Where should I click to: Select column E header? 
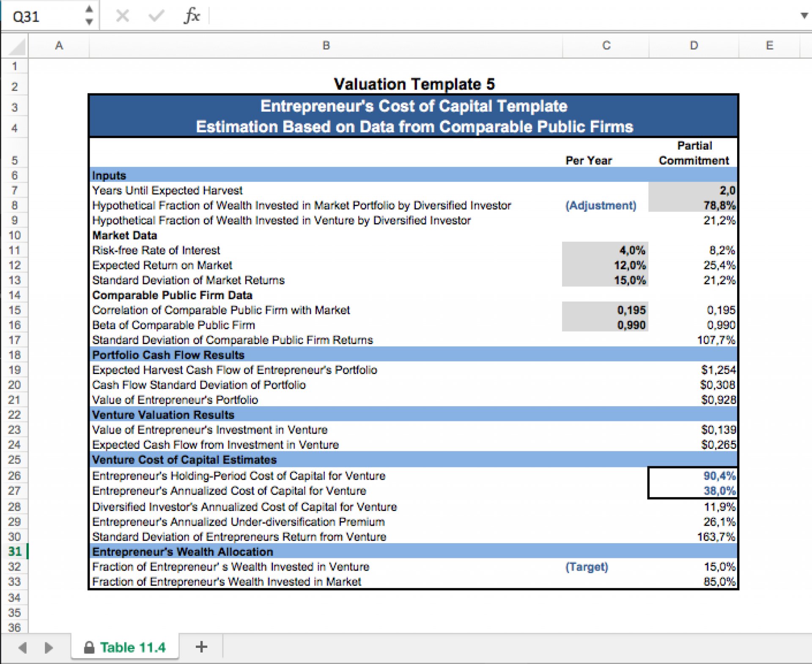pyautogui.click(x=769, y=45)
